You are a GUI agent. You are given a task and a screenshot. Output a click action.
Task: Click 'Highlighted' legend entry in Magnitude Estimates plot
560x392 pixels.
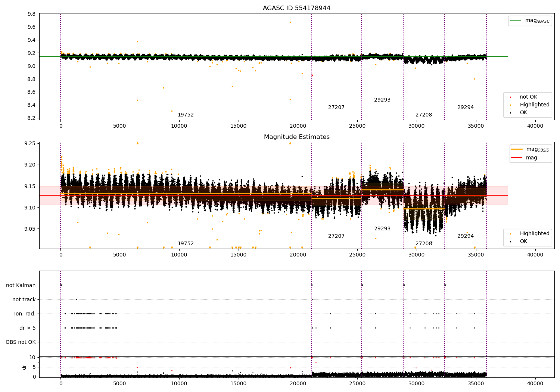[x=535, y=234]
